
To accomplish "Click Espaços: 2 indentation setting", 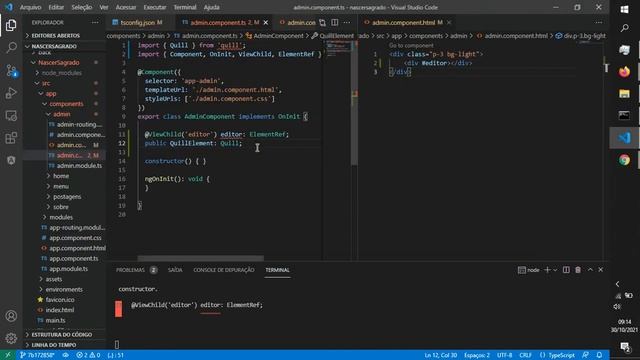I will pyautogui.click(x=476, y=355).
